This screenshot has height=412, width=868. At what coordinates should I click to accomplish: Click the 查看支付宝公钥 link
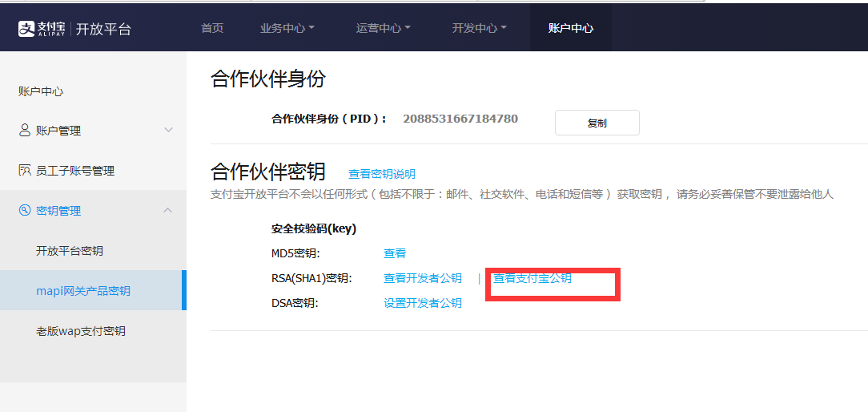(x=532, y=278)
